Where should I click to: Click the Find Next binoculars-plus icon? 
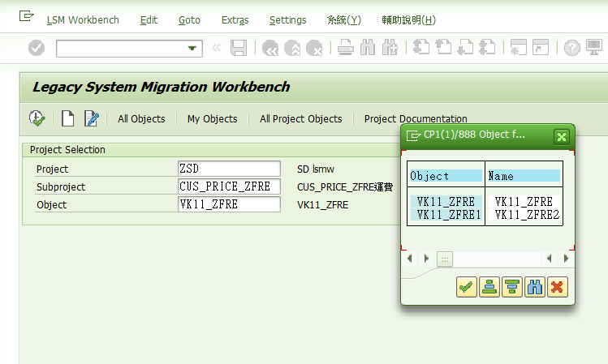click(x=390, y=48)
